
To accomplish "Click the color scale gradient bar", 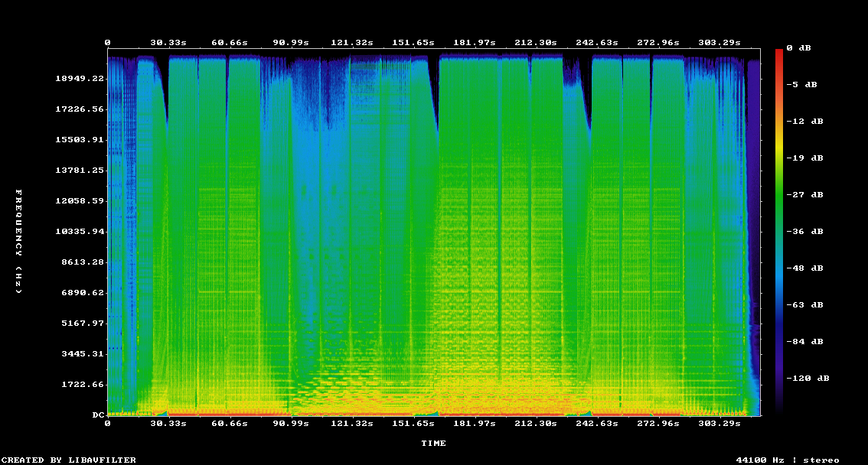I will [x=779, y=229].
